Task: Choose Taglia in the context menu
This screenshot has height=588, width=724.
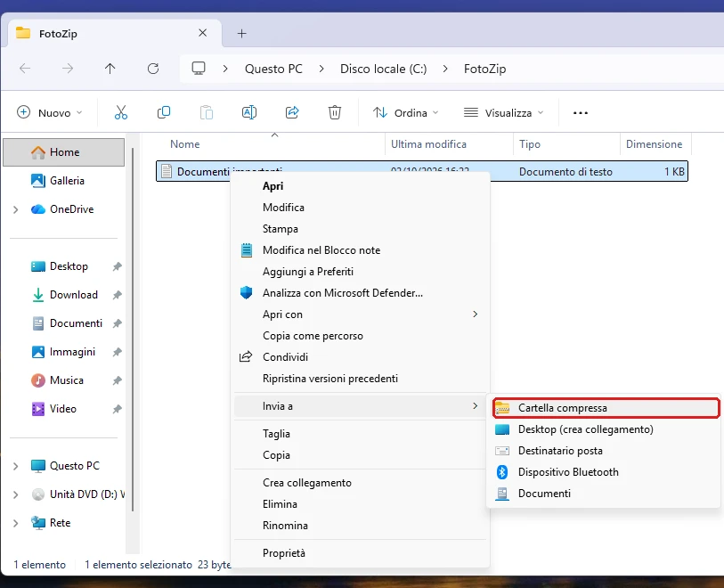Action: [360, 434]
